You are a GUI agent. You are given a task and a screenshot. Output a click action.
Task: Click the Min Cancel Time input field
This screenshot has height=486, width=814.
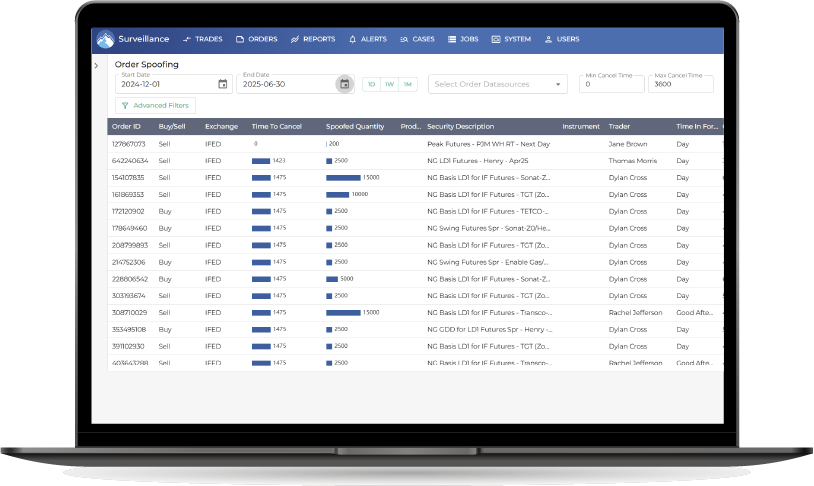point(610,85)
